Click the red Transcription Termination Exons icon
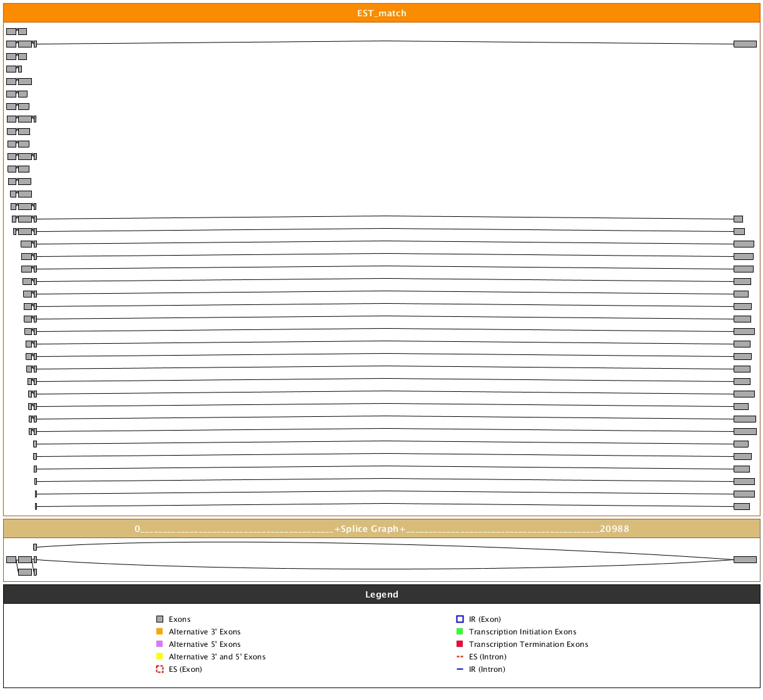This screenshot has width=763, height=700. point(460,644)
